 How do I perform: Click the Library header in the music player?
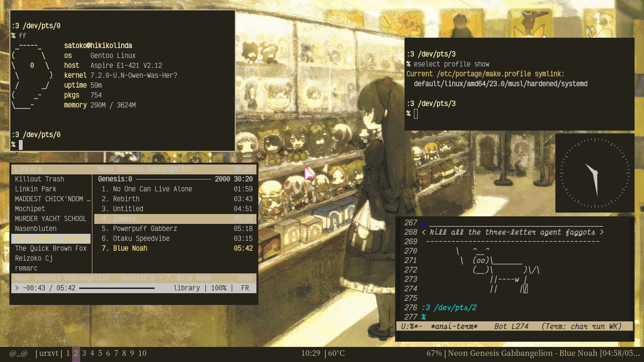tap(28, 169)
